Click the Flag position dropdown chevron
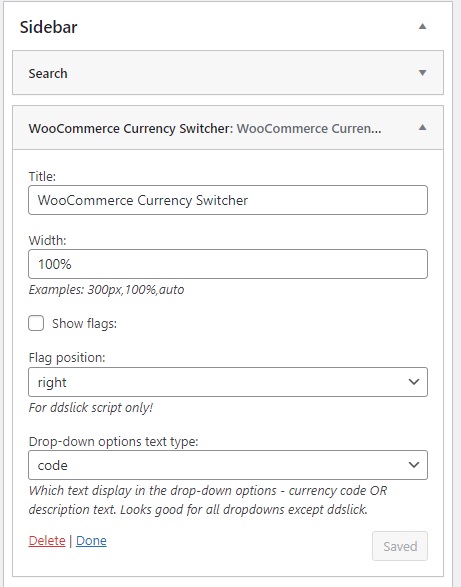461x587 pixels. [413, 382]
